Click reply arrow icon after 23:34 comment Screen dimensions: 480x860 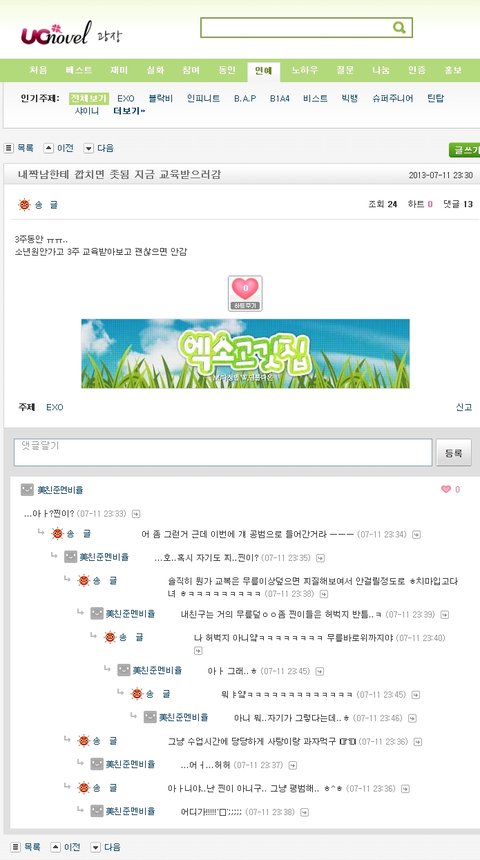416,535
